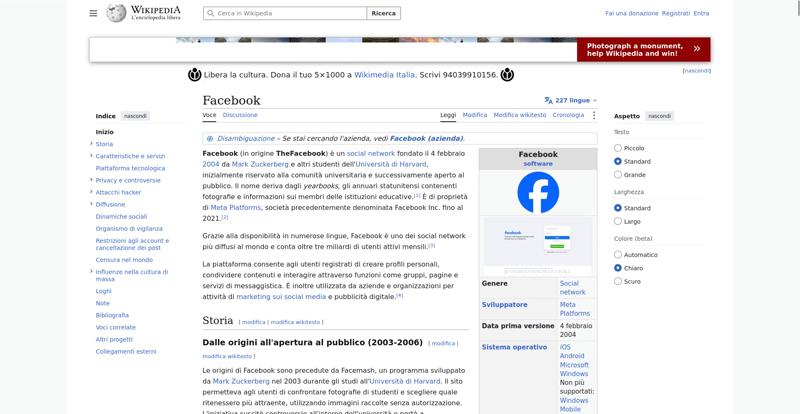
Task: Hide the Indice sidebar with nascondi
Action: [x=135, y=116]
